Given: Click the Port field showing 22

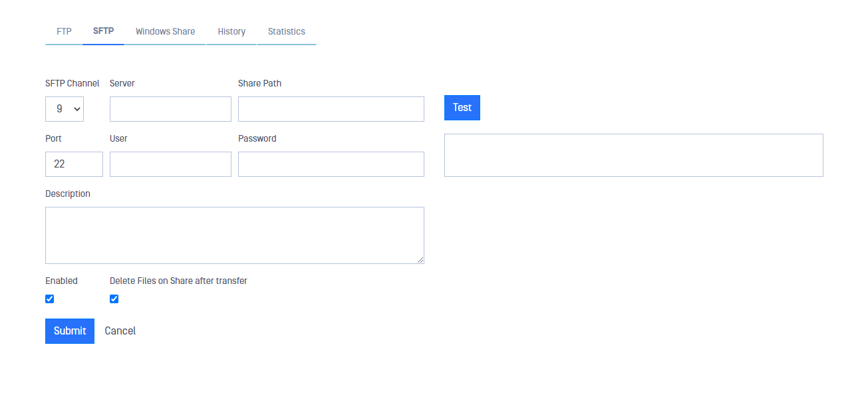Looking at the screenshot, I should [x=74, y=164].
